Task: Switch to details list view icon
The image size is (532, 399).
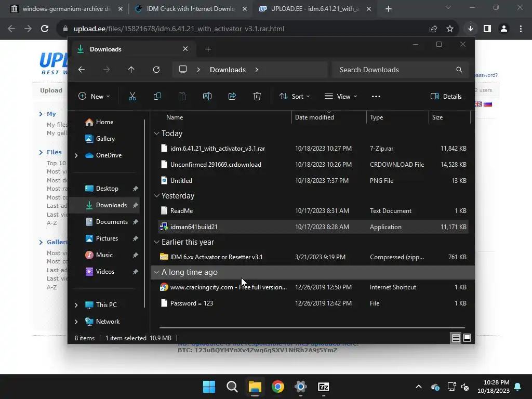Action: pos(456,338)
